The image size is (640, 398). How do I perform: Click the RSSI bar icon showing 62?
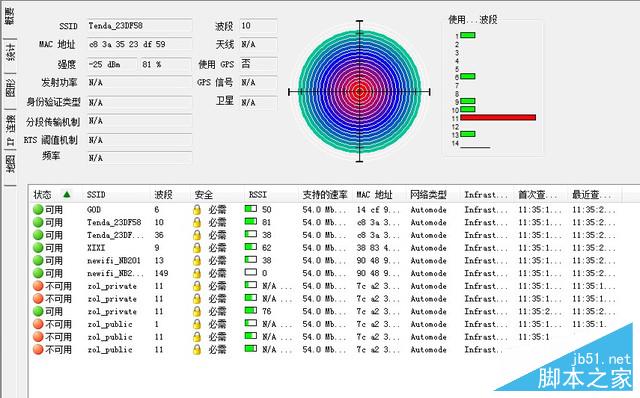tap(251, 247)
